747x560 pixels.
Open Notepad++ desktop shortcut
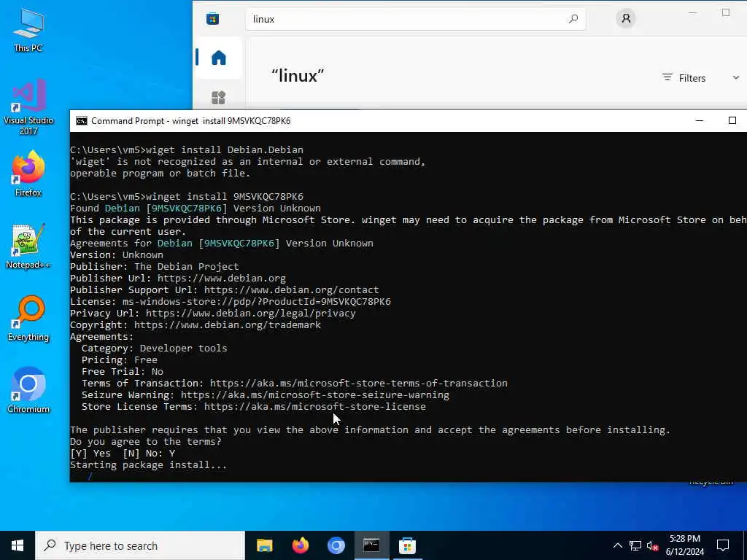(28, 246)
